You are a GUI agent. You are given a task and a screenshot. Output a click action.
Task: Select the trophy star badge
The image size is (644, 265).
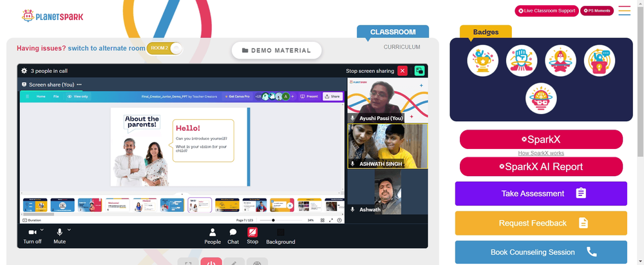[x=482, y=61]
